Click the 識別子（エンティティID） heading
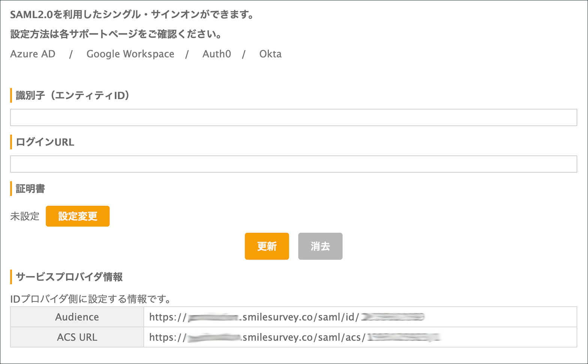 point(73,95)
